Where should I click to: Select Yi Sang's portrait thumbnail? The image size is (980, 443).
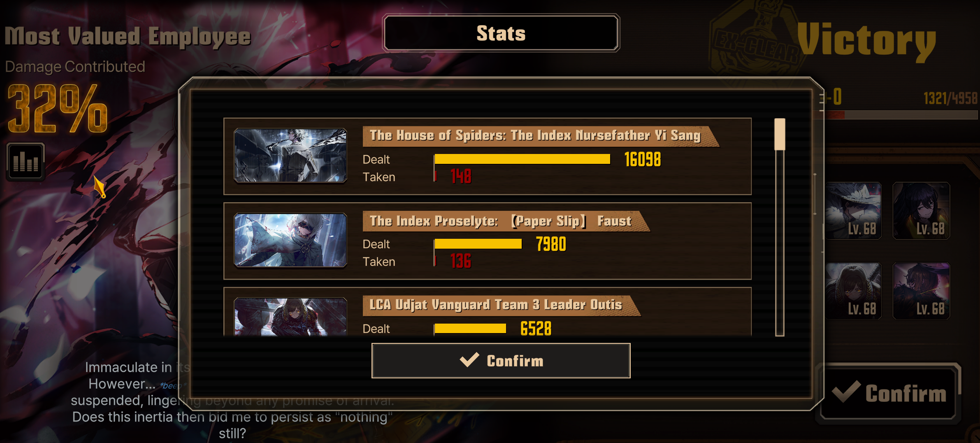290,156
